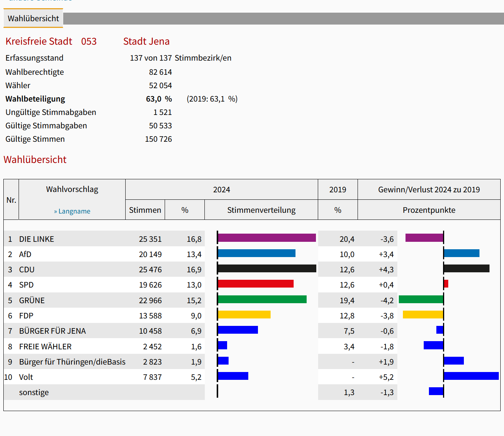This screenshot has height=436, width=504.
Task: Click the Stimmen column header
Action: (x=145, y=210)
